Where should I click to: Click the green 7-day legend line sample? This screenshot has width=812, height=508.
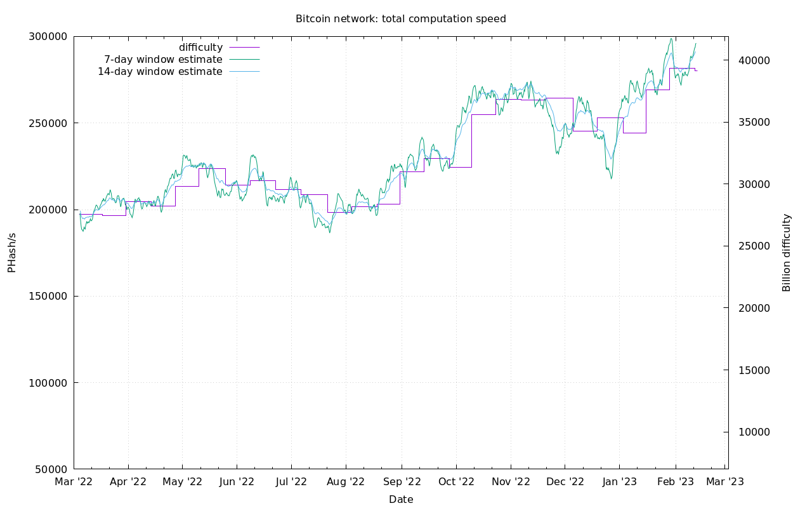point(244,60)
